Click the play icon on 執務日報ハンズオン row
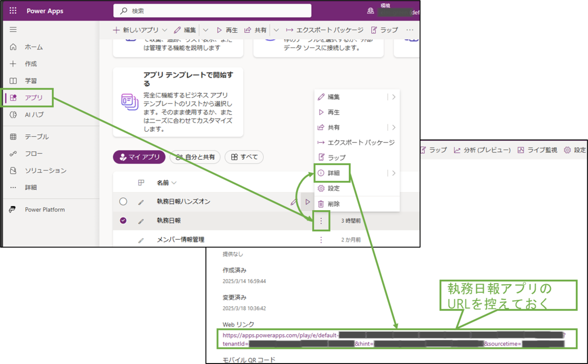This screenshot has width=588, height=364. coord(308,202)
